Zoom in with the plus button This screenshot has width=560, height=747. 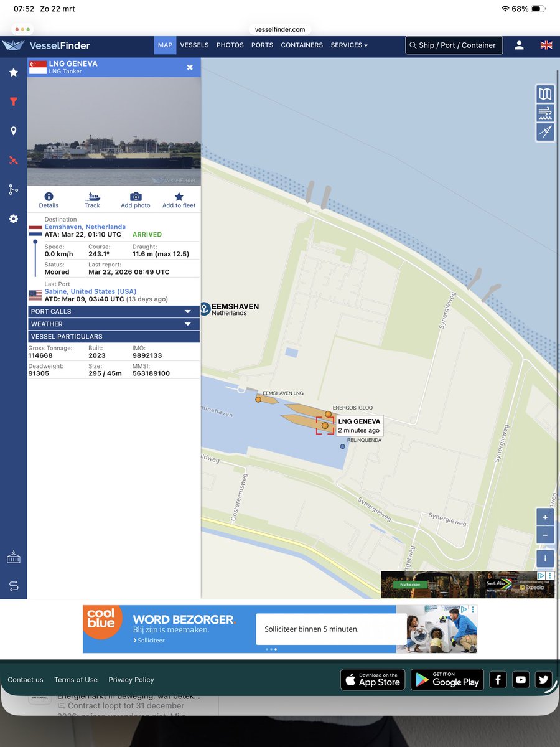coord(545,517)
